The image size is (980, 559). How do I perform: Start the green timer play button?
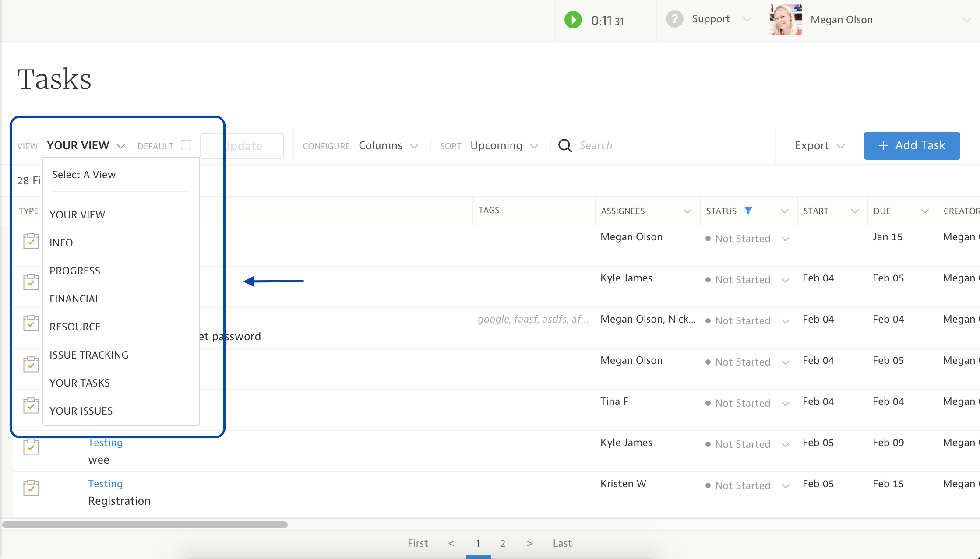tap(573, 20)
